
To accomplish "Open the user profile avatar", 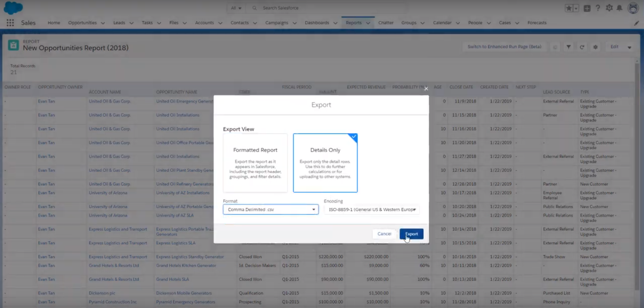I will pyautogui.click(x=633, y=8).
